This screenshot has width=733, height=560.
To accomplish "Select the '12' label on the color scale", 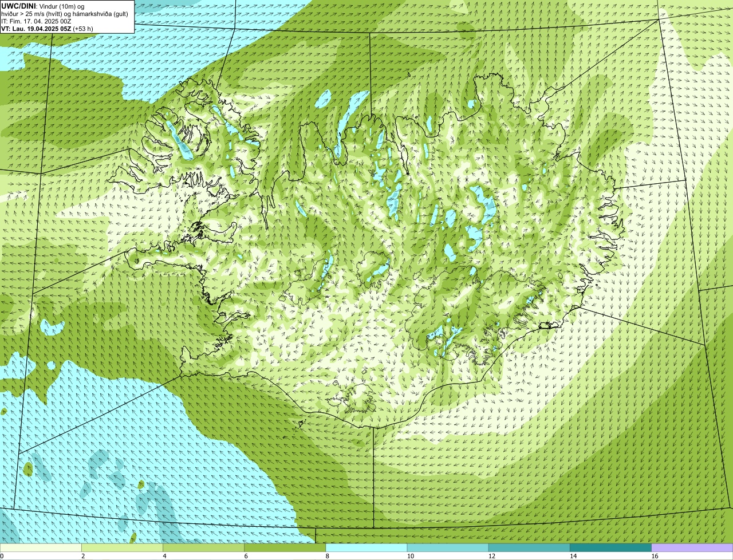I will [492, 556].
